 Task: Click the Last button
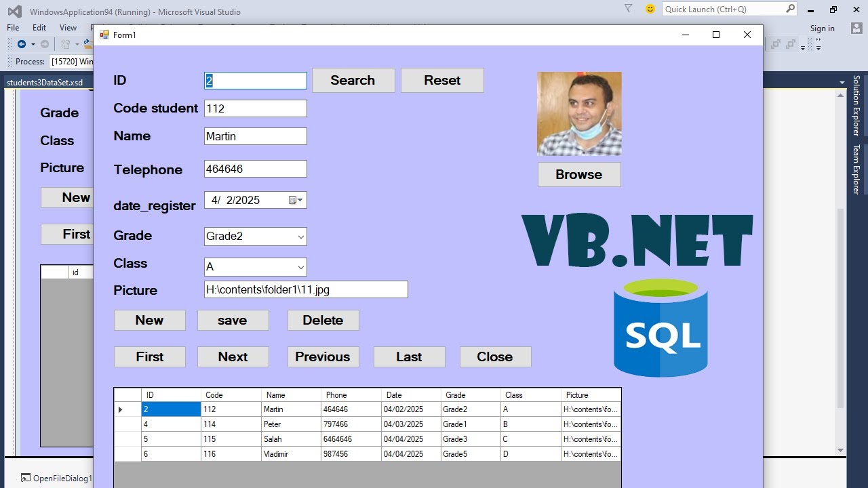[x=409, y=357]
